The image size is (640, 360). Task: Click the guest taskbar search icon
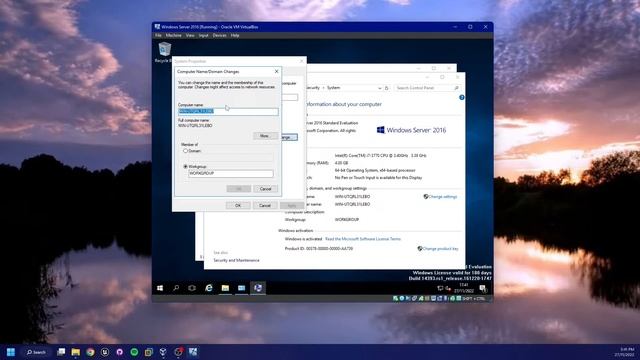click(176, 288)
